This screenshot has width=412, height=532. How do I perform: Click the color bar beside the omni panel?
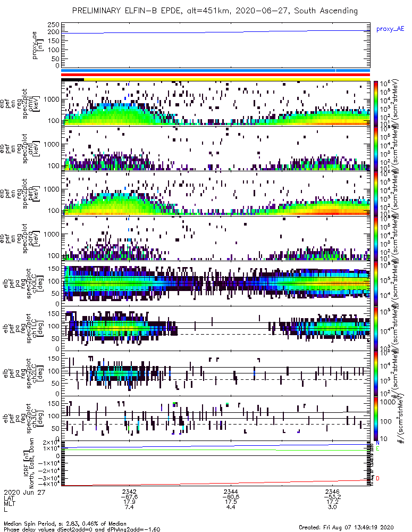376,104
